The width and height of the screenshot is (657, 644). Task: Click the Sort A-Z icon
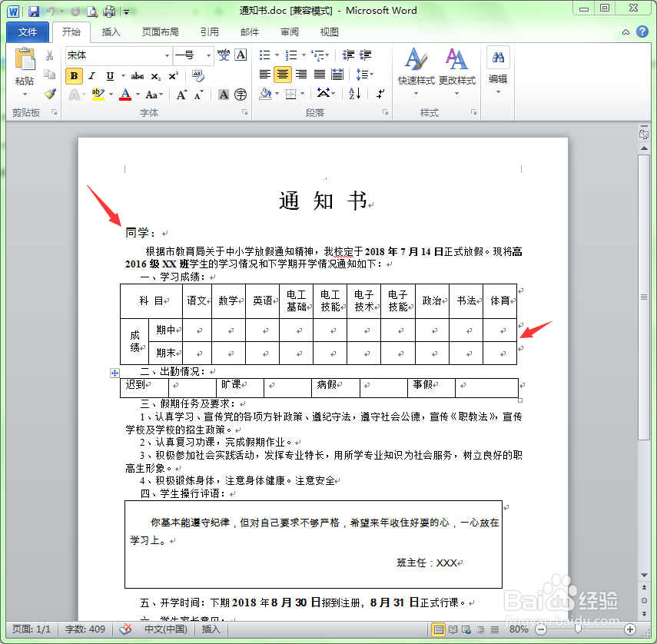354,94
